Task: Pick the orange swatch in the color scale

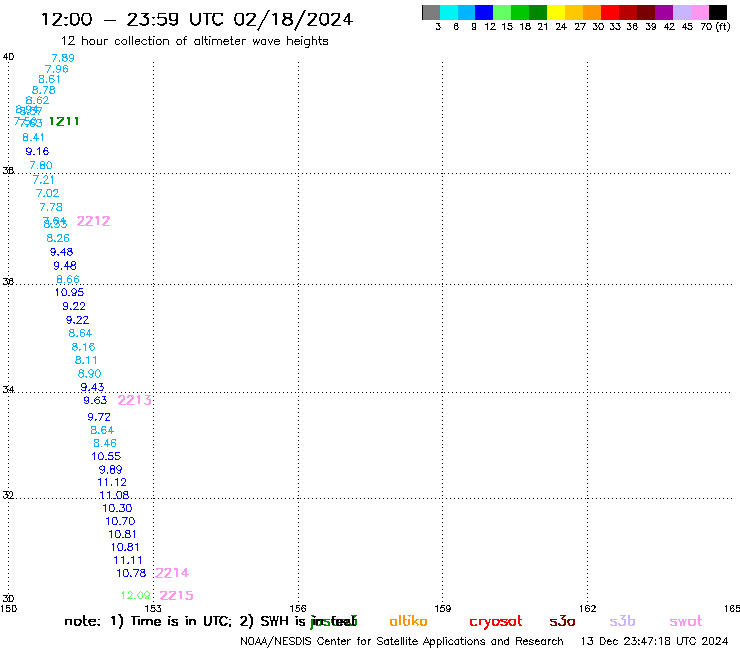Action: coord(592,12)
